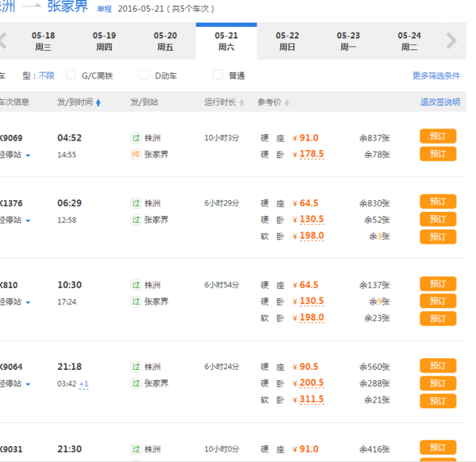Click pass-through badge beside 张家界 for K9064

[136, 383]
